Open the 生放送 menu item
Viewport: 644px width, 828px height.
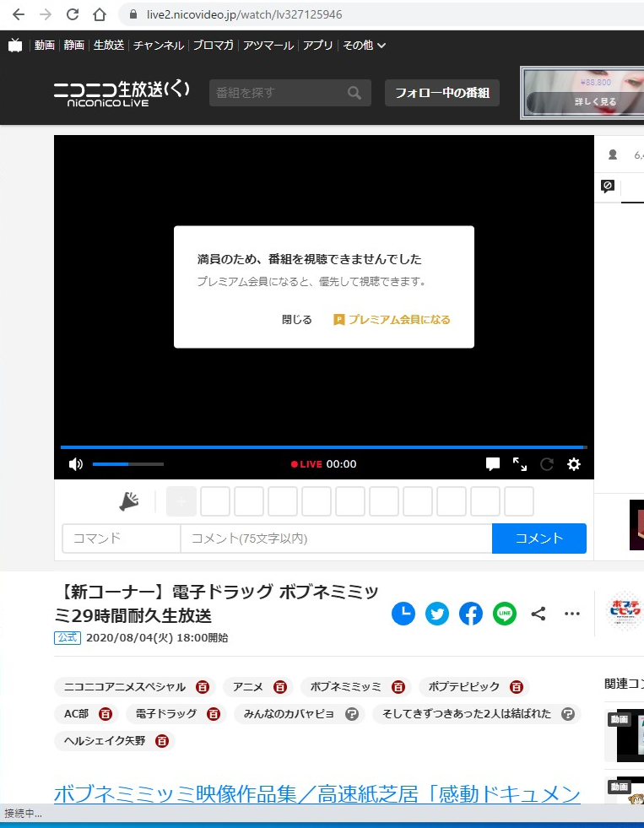(109, 46)
